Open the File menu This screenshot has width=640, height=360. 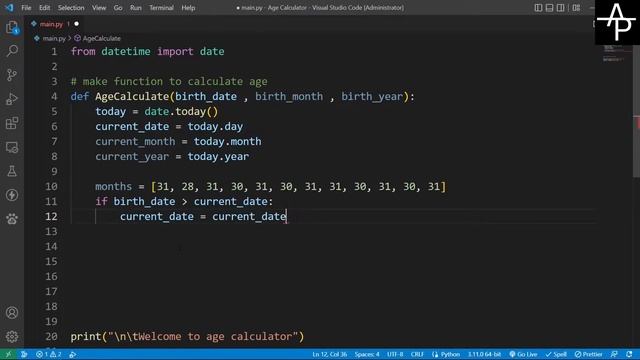coord(26,8)
